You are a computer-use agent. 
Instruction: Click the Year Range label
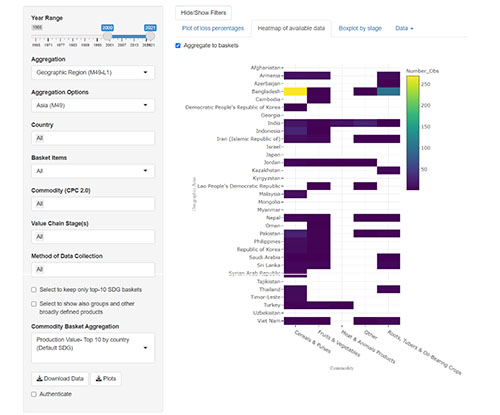click(x=47, y=18)
